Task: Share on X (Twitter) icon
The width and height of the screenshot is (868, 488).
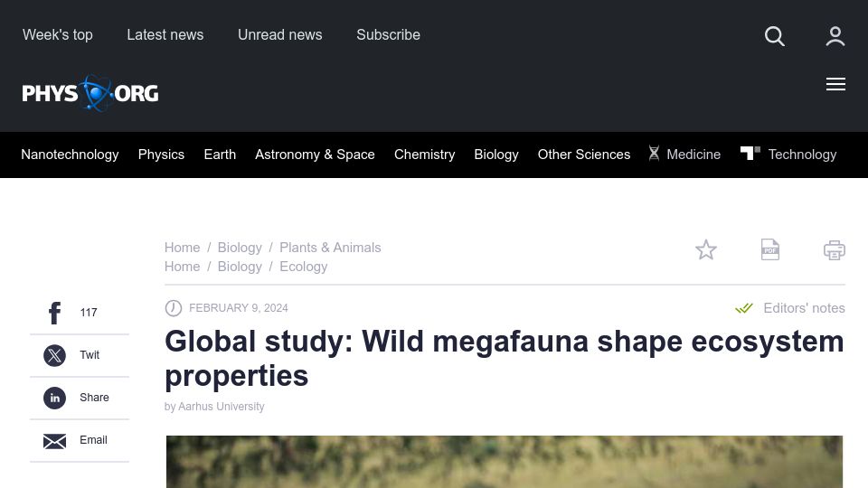Action: (x=54, y=355)
